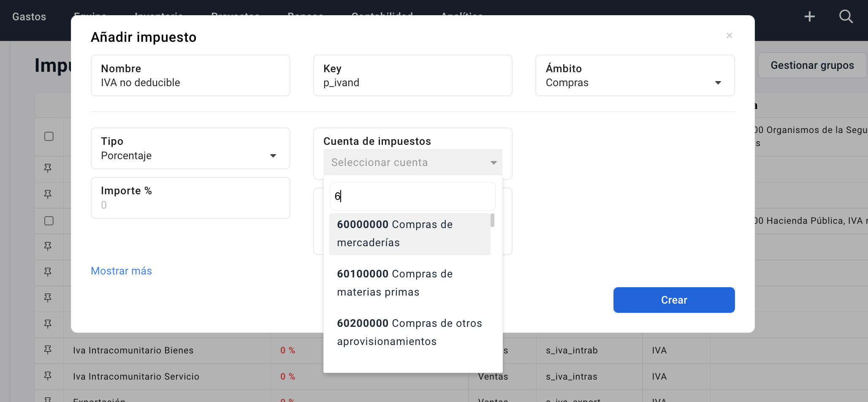Click the pin icon in Iva Intracomunitario Bienes row
868x402 pixels.
tap(48, 350)
